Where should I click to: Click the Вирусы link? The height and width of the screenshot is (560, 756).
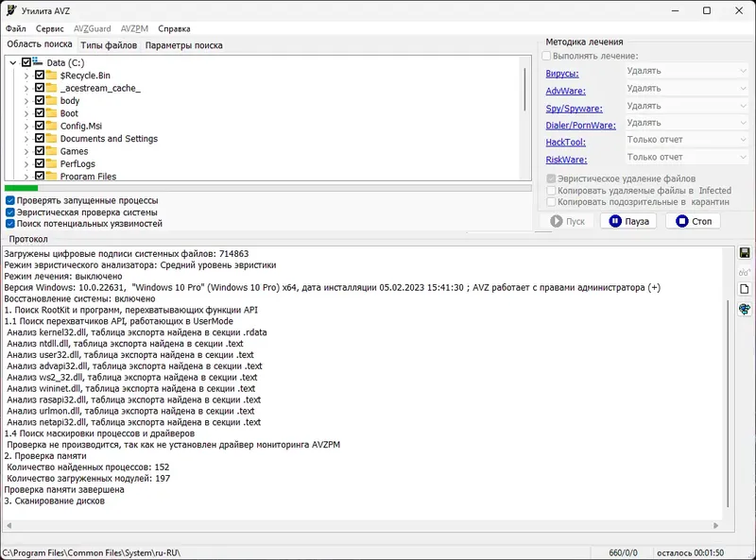pos(562,74)
